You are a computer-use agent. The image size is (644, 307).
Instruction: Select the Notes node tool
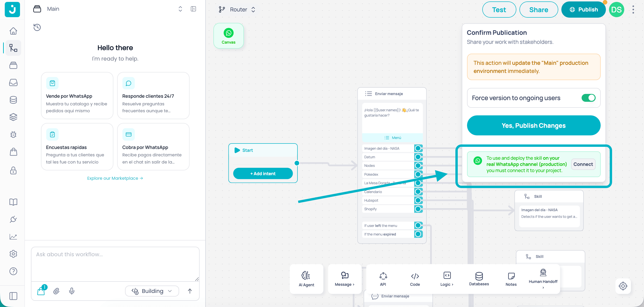point(511,279)
